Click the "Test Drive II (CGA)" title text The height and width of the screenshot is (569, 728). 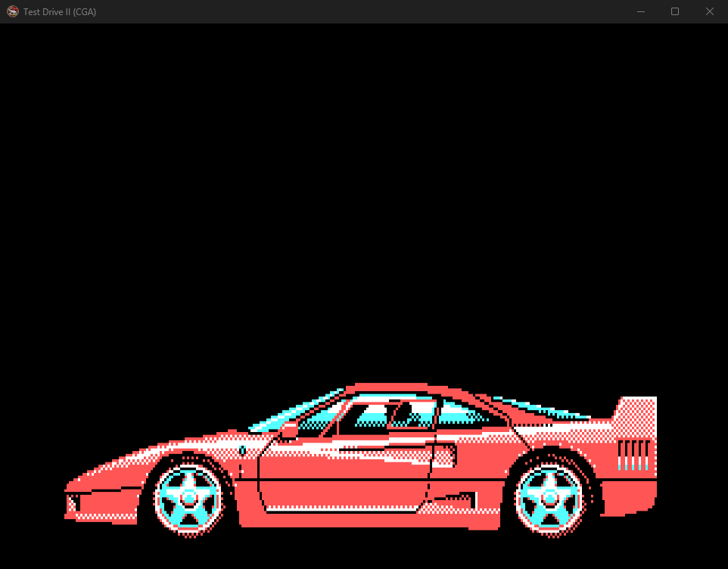pyautogui.click(x=60, y=12)
